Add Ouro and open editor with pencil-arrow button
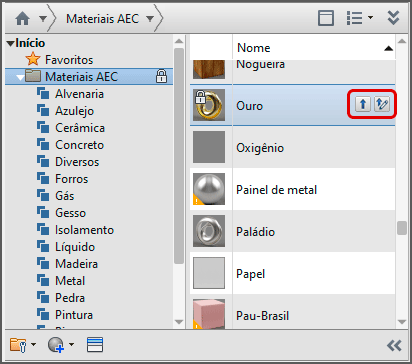 click(x=382, y=104)
